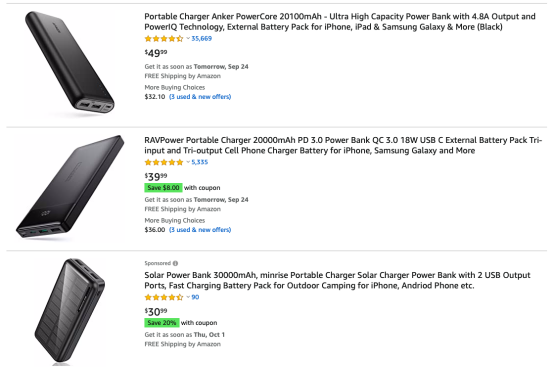Image resolution: width=553 pixels, height=368 pixels.
Task: Open the Anker PowerCore 20100mAh product title
Action: pos(340,22)
